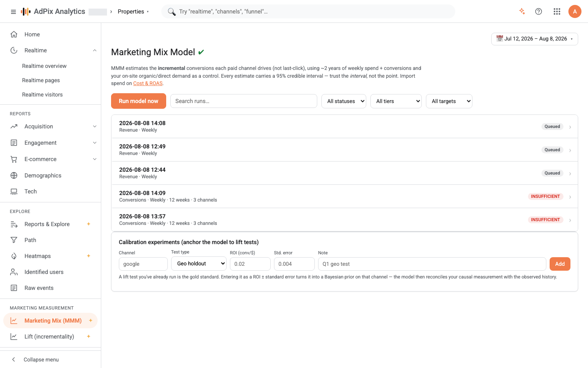Open Realtime visitors

point(42,94)
